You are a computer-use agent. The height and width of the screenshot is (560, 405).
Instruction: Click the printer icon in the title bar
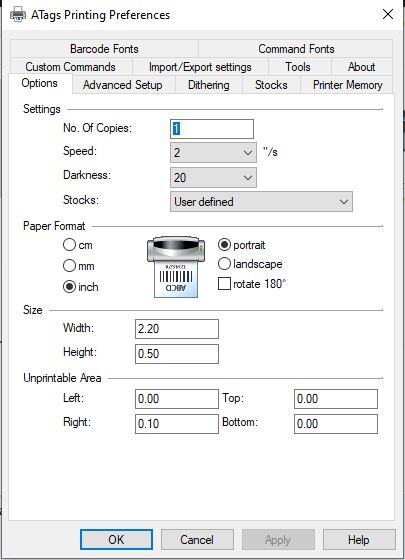tap(18, 15)
